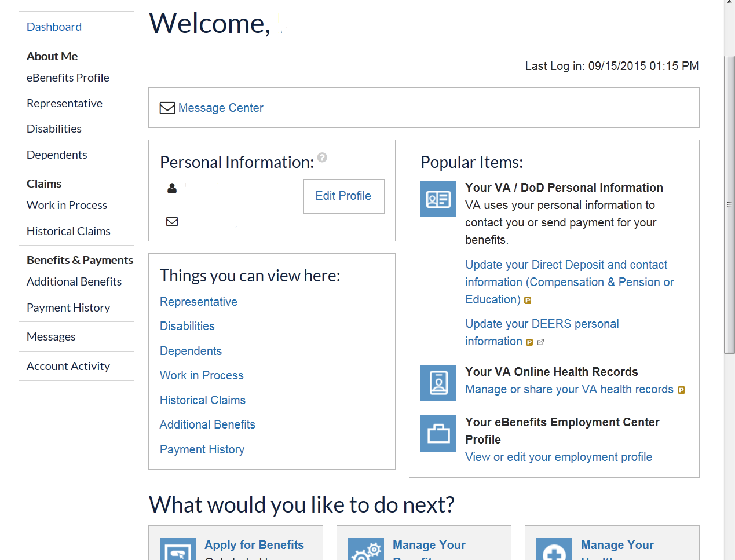735x560 pixels.
Task: Click the Claims sidebar heading
Action: (44, 184)
